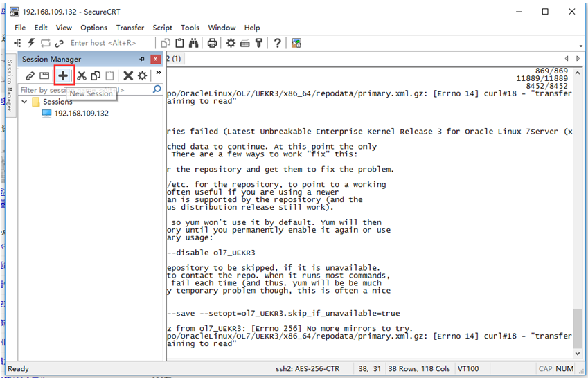The width and height of the screenshot is (588, 378).
Task: Open the View menu
Action: 64,28
